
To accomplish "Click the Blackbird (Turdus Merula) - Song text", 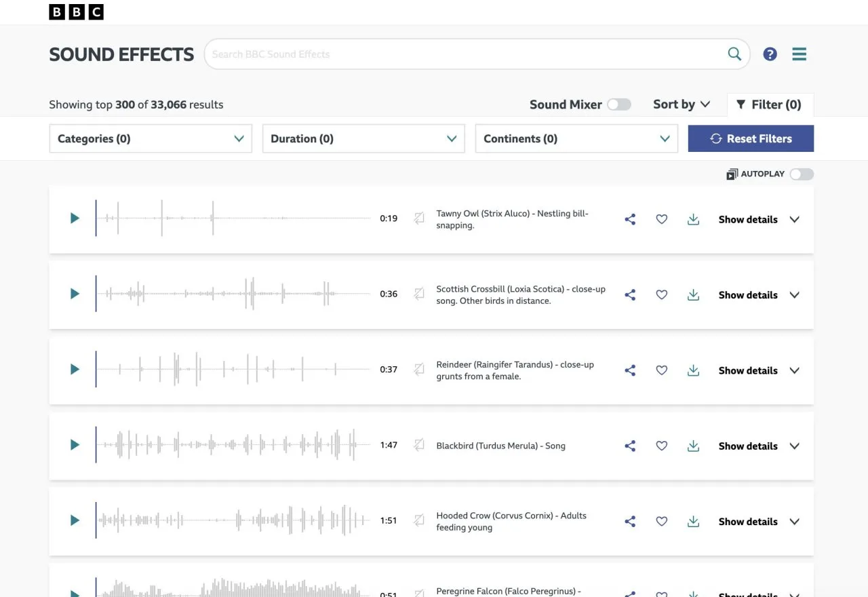I will click(x=500, y=446).
